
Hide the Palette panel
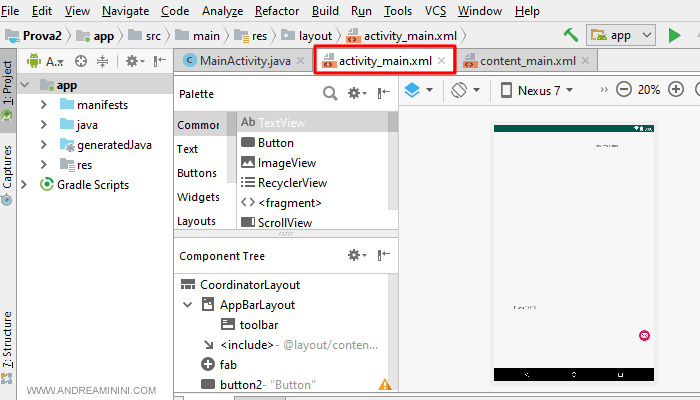[383, 93]
